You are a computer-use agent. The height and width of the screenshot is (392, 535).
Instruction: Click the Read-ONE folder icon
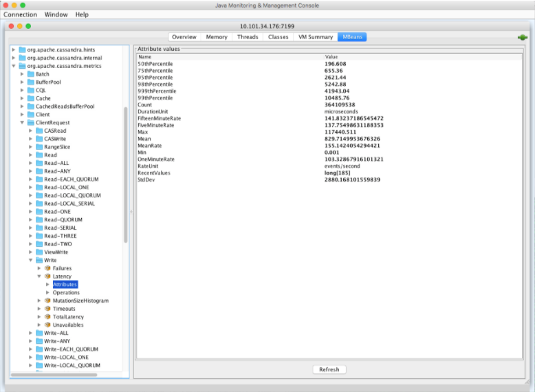click(x=39, y=212)
